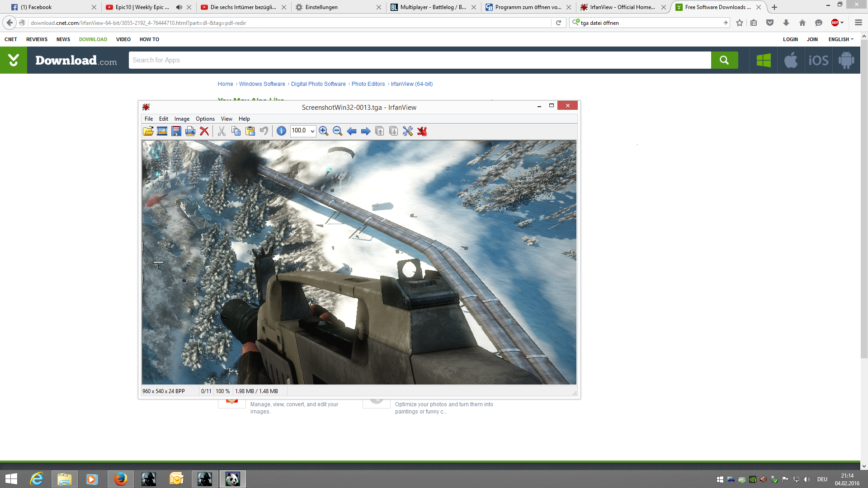Image resolution: width=868 pixels, height=488 pixels.
Task: Click the LOGIN link
Action: [x=790, y=39]
